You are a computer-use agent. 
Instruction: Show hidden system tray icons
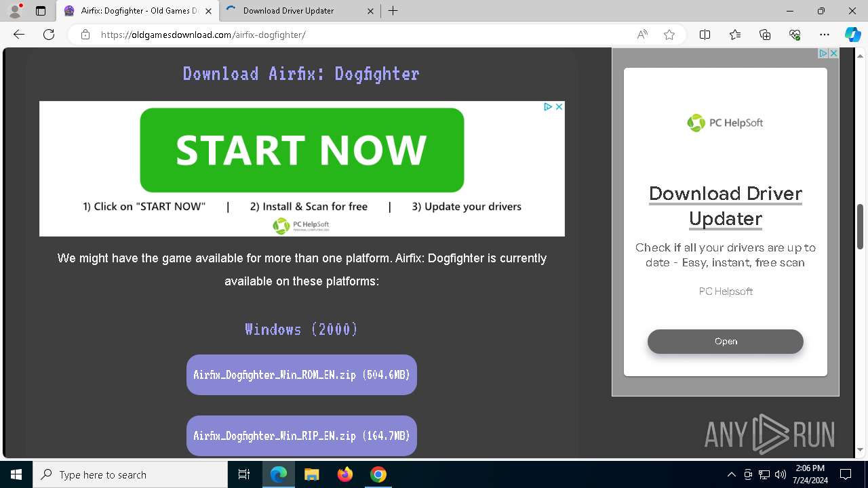[731, 474]
